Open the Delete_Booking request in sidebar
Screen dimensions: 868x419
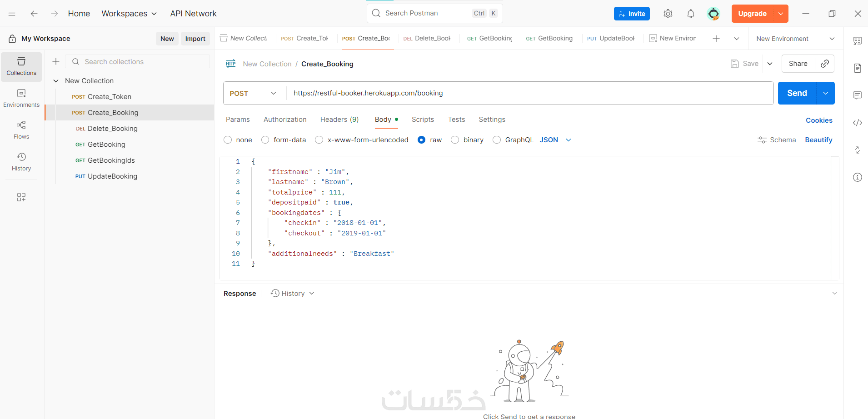coord(130,129)
